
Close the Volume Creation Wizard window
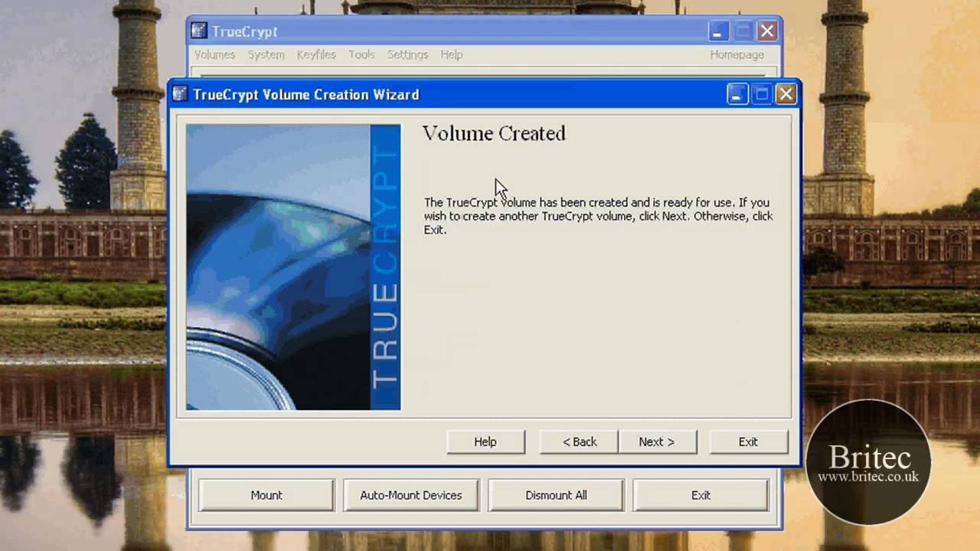click(x=786, y=94)
